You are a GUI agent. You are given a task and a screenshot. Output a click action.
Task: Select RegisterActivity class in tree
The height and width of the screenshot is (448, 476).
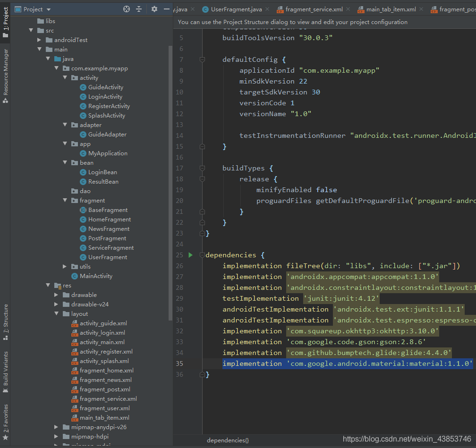pyautogui.click(x=105, y=106)
